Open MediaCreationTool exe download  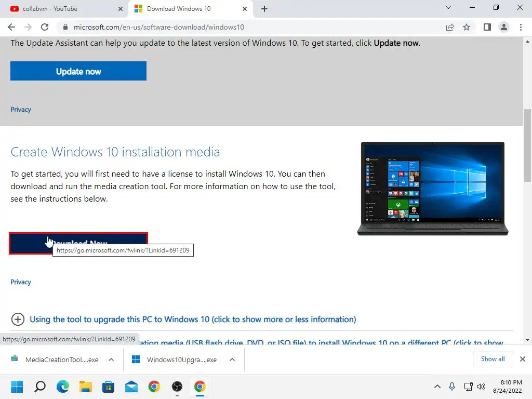click(56, 360)
